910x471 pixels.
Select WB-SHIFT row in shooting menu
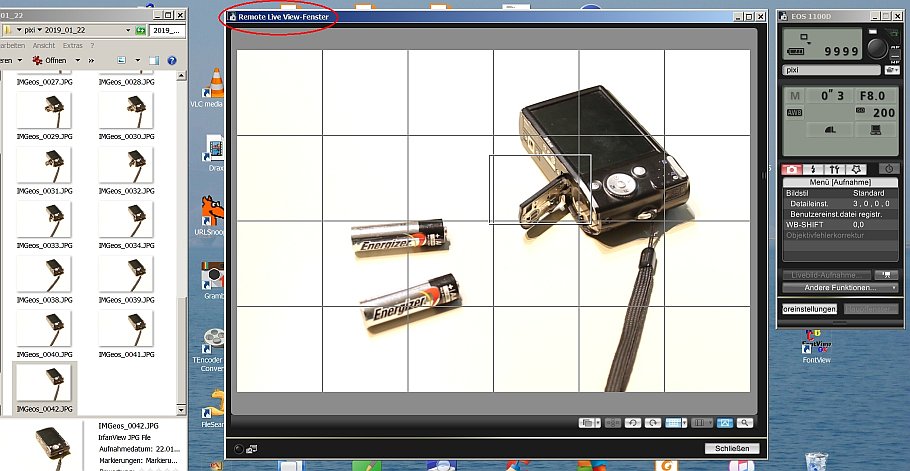click(840, 224)
